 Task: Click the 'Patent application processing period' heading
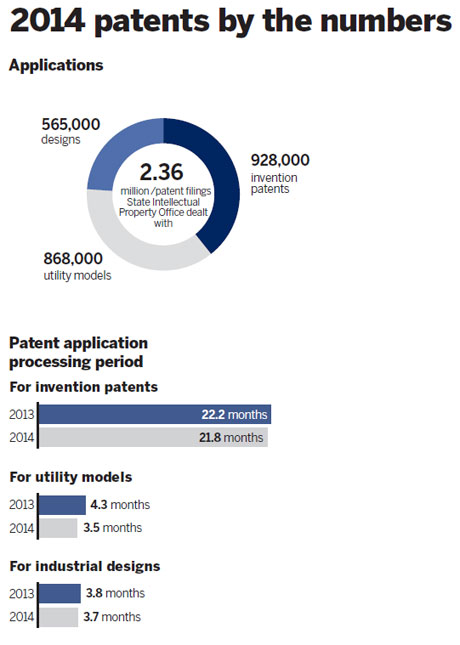click(78, 352)
